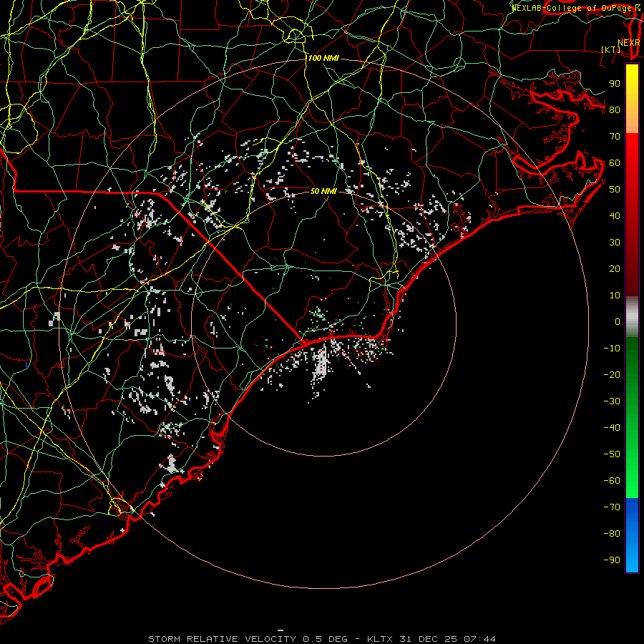Image resolution: width=644 pixels, height=644 pixels.
Task: Click the KLTX radar site identifier
Action: tap(380, 639)
